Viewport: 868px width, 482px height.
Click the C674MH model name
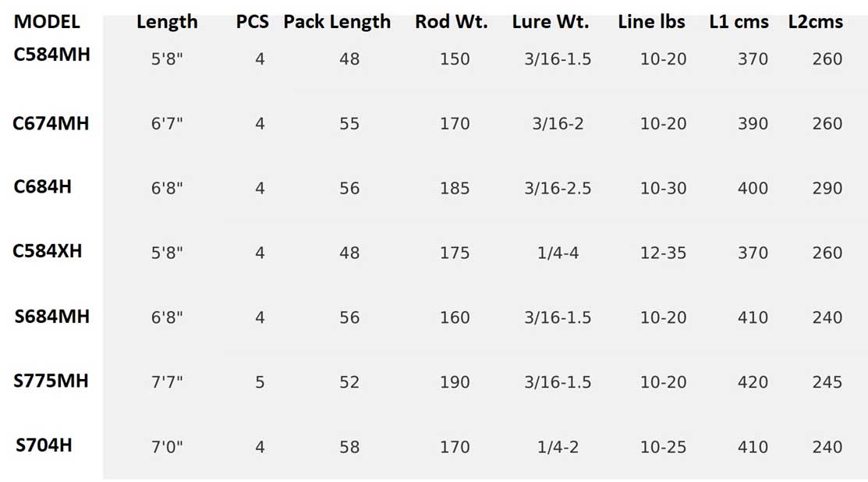tap(51, 123)
